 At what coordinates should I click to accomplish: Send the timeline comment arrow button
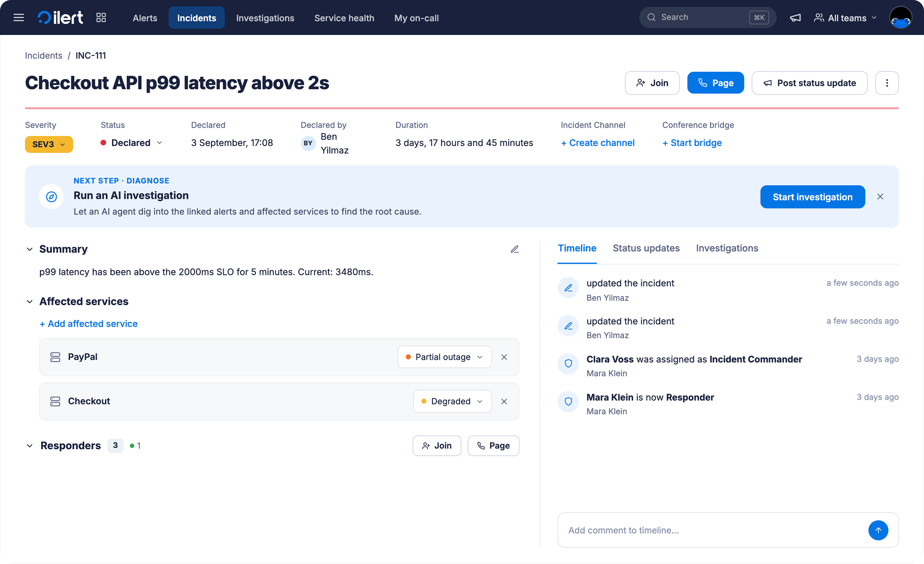(878, 530)
